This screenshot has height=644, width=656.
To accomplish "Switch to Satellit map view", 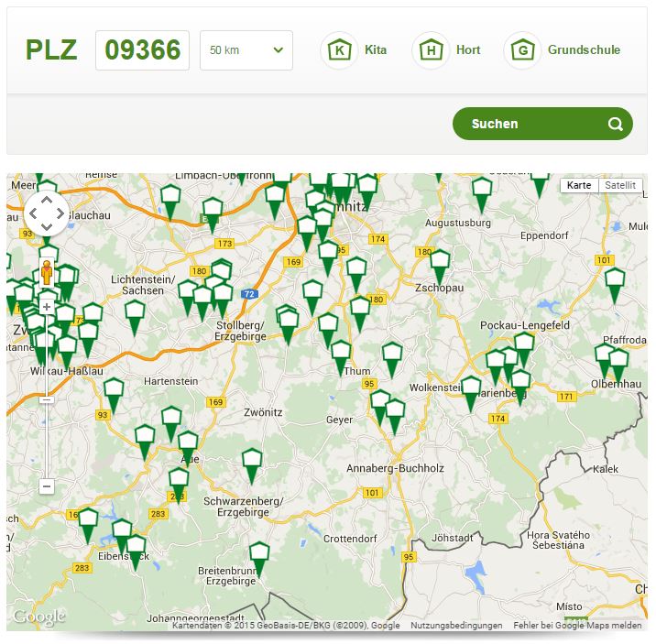I will click(620, 185).
